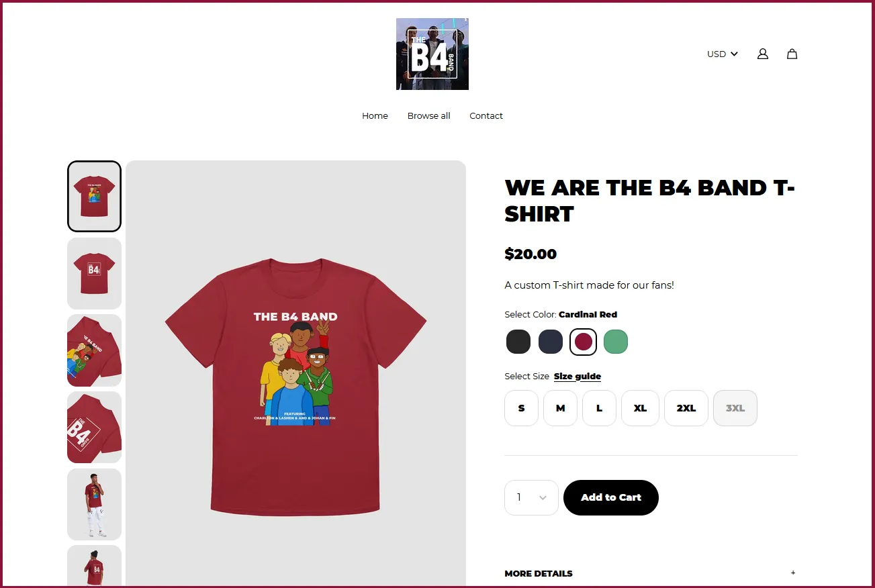Viewport: 875px width, 588px height.
Task: Pick the green color swatch
Action: point(616,342)
